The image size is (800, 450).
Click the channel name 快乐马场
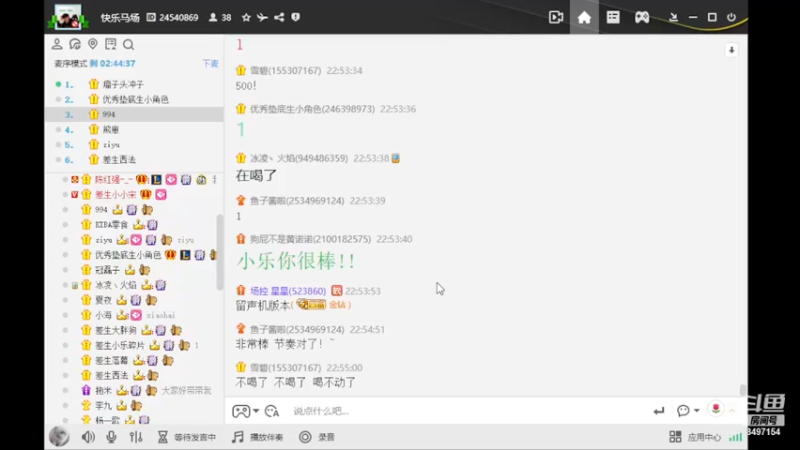coord(120,17)
